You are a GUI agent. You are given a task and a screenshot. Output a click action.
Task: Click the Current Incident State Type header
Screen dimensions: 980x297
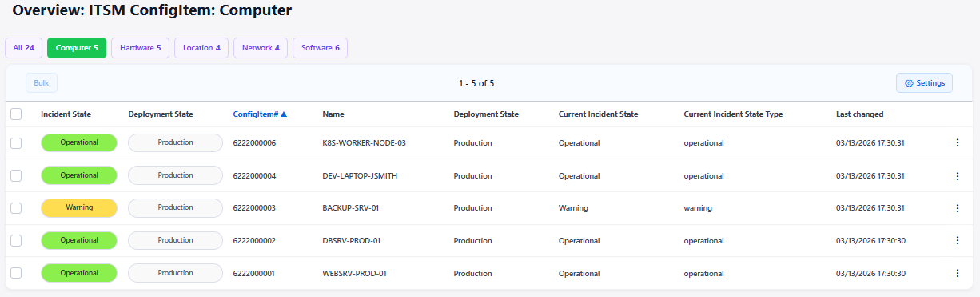click(733, 114)
